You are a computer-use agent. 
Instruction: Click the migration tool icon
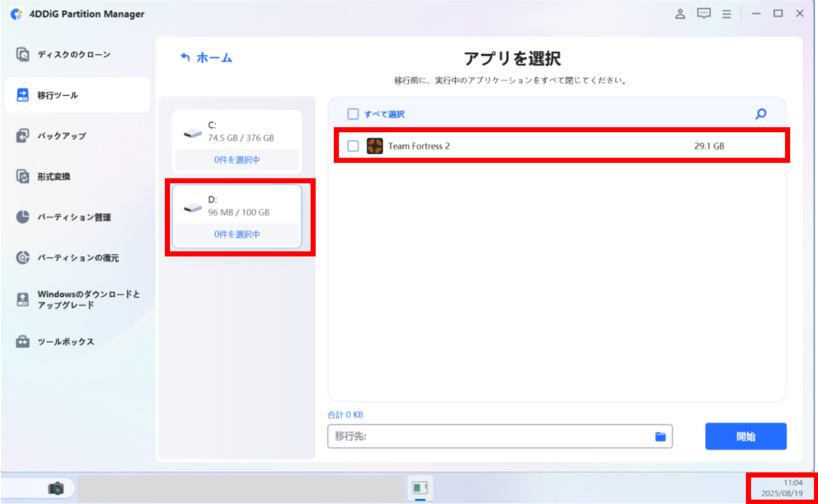[23, 95]
